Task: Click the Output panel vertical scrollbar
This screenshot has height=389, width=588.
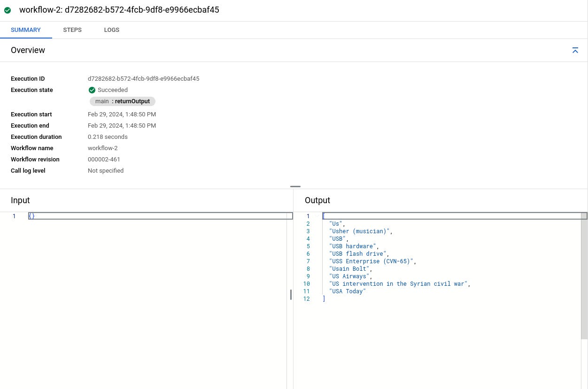Action: coord(584,276)
